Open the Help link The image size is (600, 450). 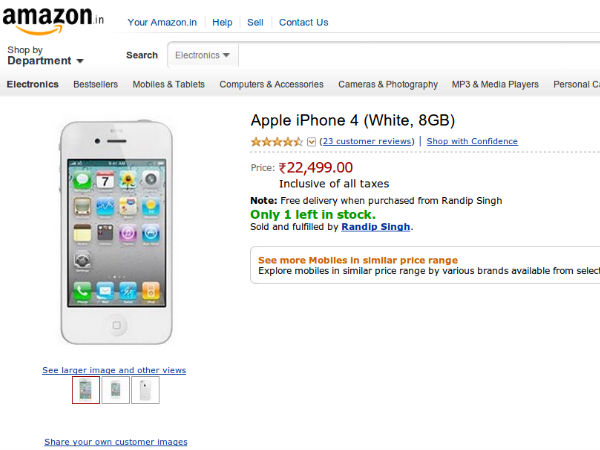click(x=222, y=22)
